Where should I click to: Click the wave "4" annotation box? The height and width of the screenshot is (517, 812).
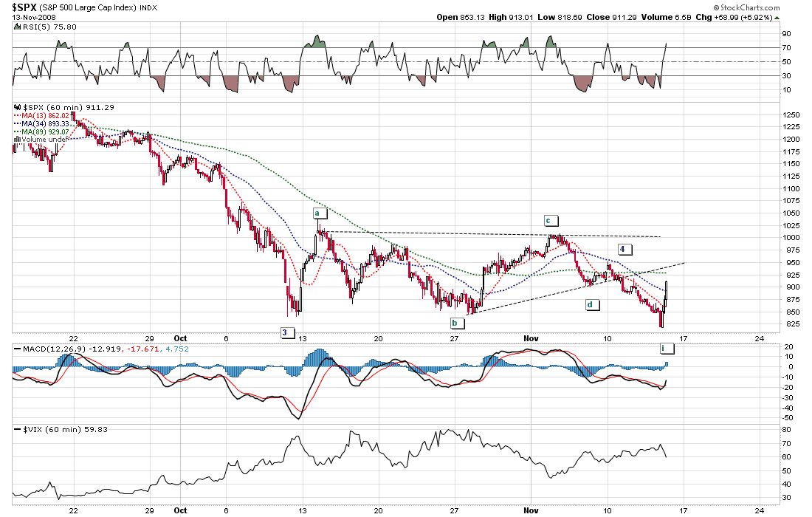tap(624, 249)
